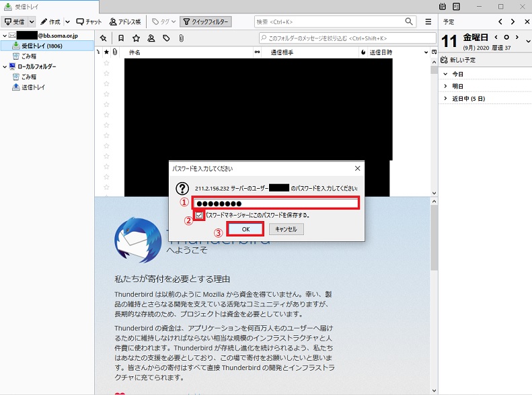The image size is (532, 395).
Task: Open the tasks tab icon in title bar
Action: tap(457, 6)
